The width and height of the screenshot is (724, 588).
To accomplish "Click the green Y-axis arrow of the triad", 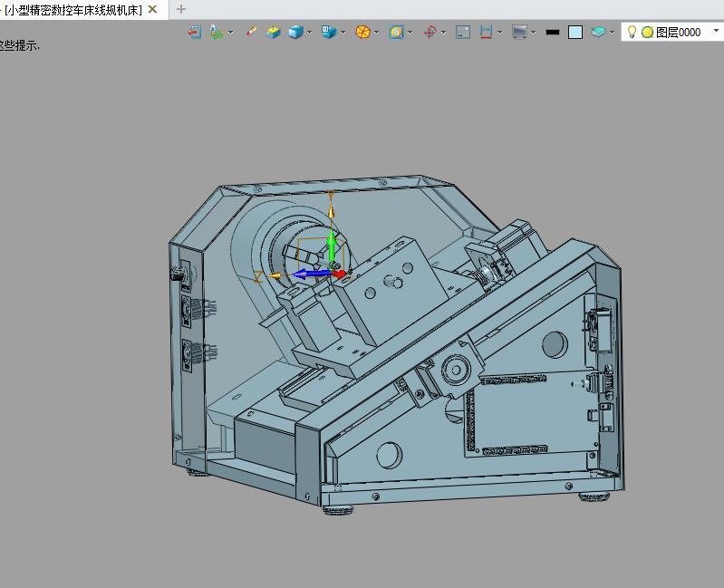I will [332, 248].
